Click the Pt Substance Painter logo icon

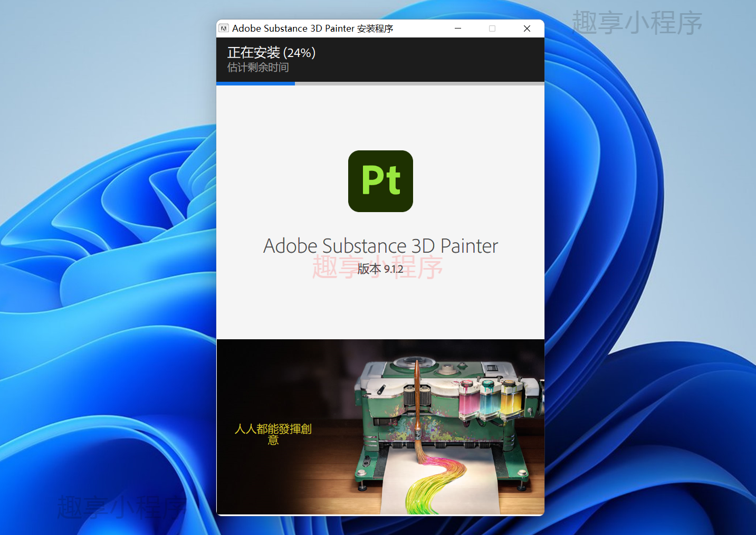tap(380, 181)
